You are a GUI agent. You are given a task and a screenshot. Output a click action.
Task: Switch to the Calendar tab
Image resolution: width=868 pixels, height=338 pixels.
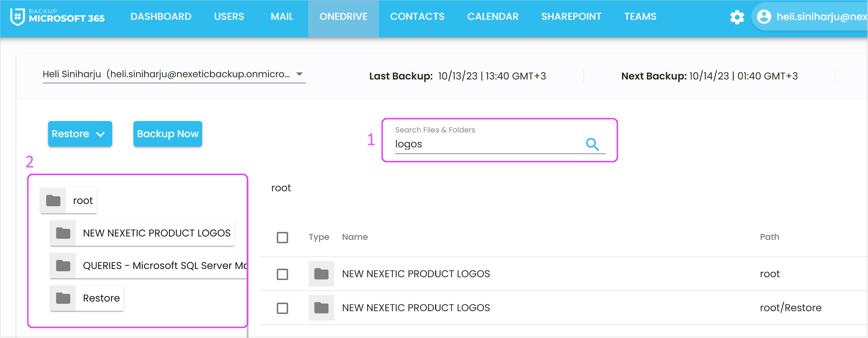[x=493, y=16]
